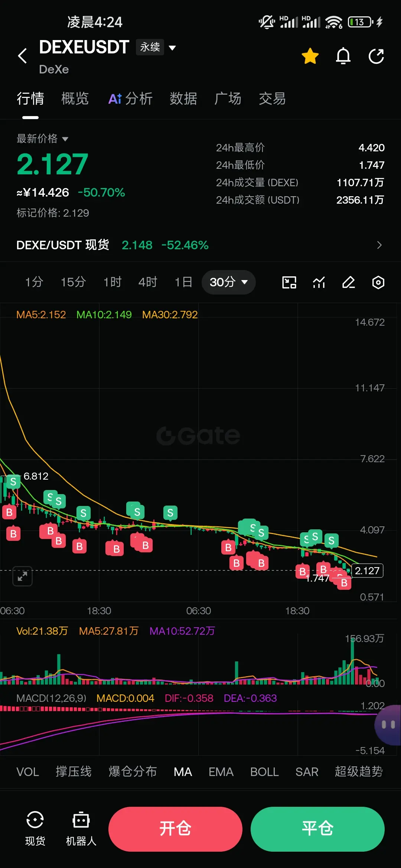Tap the MA30:2.792 legend label
The image size is (401, 868).
170,315
